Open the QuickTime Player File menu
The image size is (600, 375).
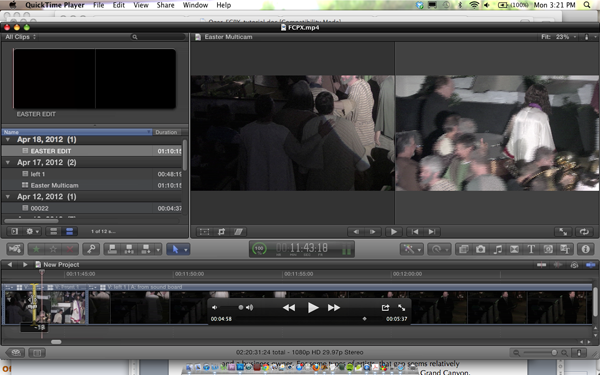click(99, 5)
